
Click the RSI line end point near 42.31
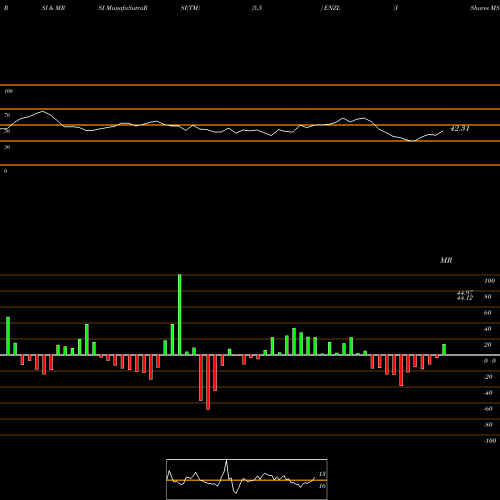(443, 131)
